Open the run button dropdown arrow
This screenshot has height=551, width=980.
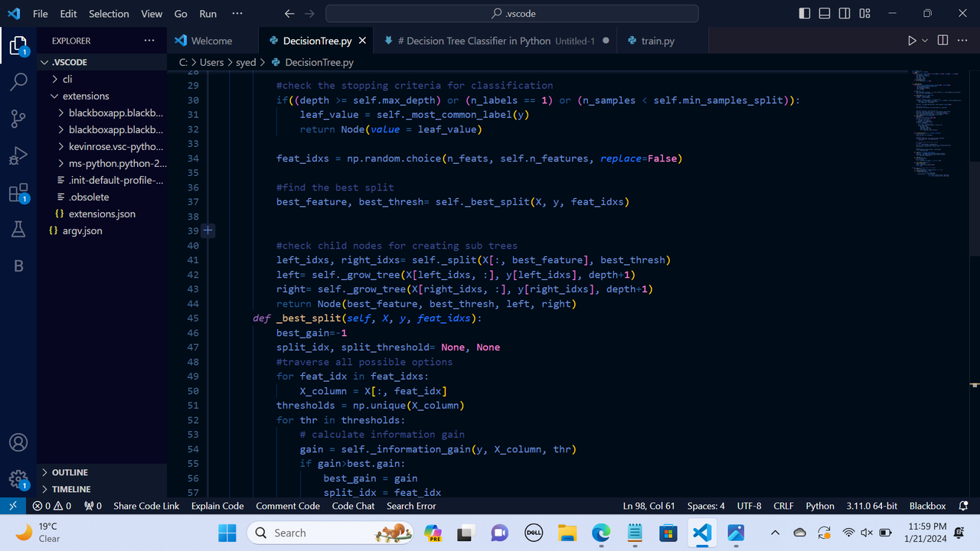pos(925,41)
